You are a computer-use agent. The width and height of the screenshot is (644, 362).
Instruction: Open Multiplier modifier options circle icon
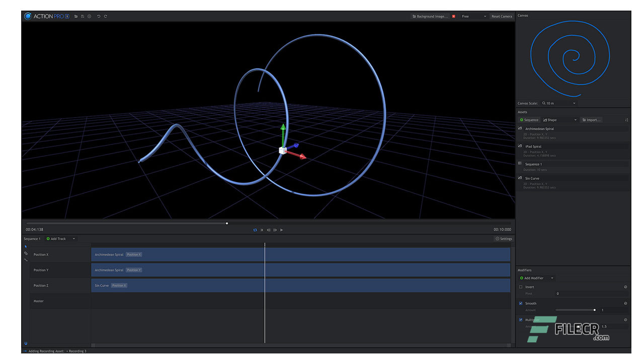coord(625,320)
